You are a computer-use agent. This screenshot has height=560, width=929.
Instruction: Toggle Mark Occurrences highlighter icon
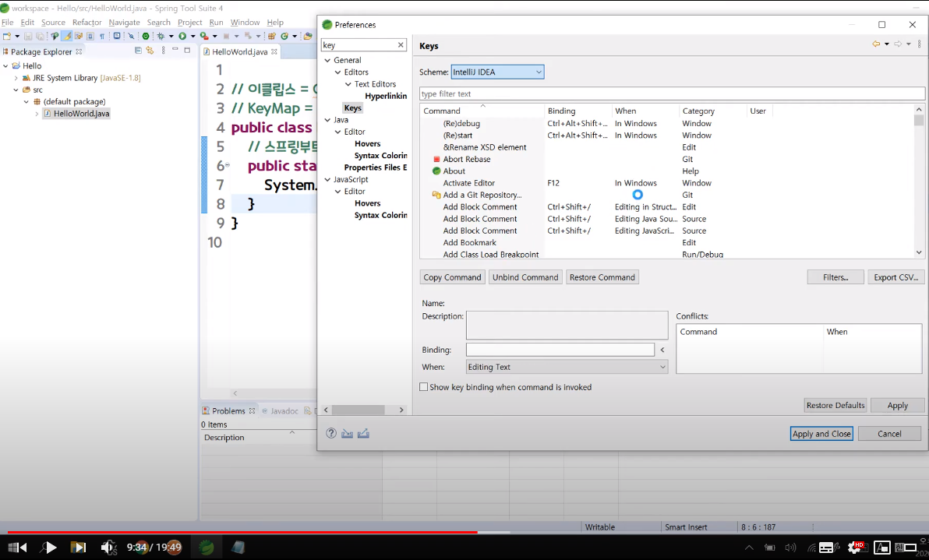[67, 36]
